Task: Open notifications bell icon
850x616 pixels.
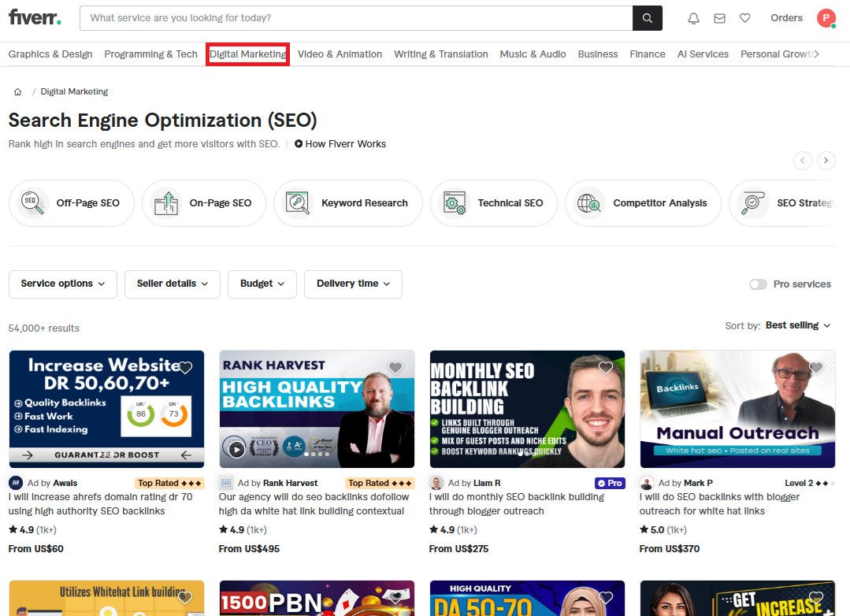Action: [693, 18]
